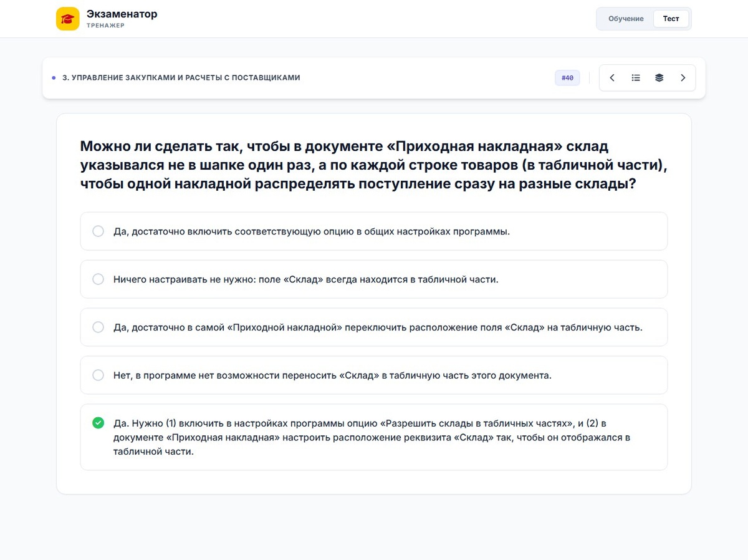The width and height of the screenshot is (748, 560).
Task: Click the Экзаменатор app title
Action: point(122,14)
